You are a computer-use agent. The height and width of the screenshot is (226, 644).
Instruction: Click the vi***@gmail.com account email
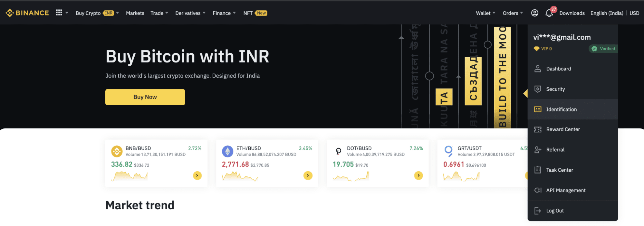click(x=562, y=37)
